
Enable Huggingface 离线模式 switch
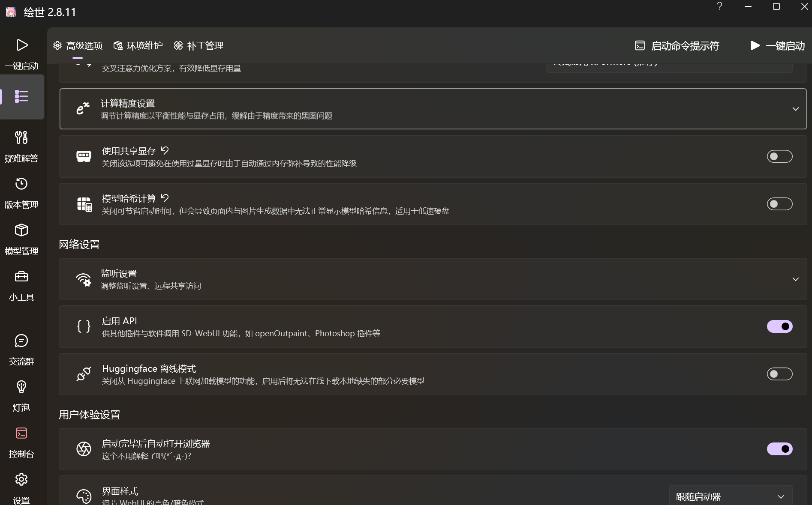coord(779,374)
